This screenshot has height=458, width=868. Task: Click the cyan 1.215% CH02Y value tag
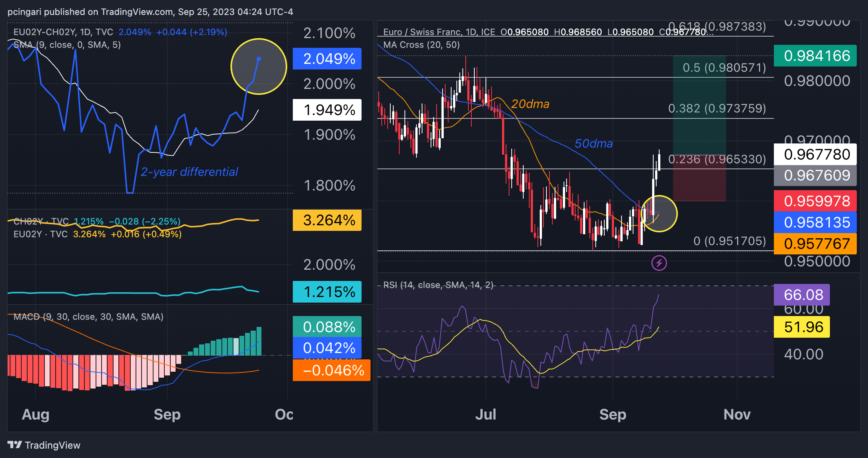[x=327, y=292]
